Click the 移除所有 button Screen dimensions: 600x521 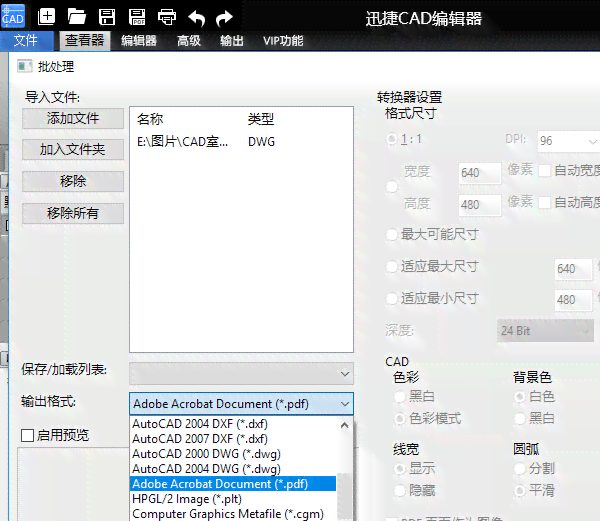[x=73, y=213]
